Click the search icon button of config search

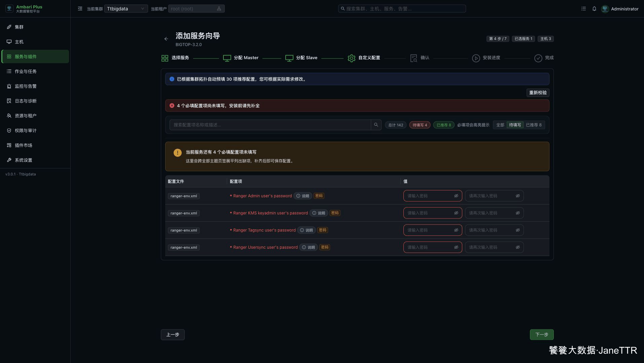376,125
